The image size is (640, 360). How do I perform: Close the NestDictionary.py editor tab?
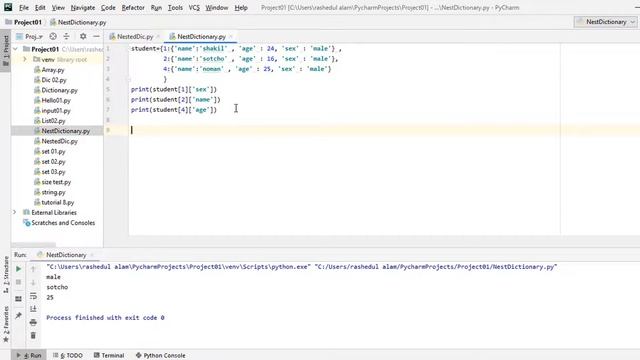click(x=231, y=37)
